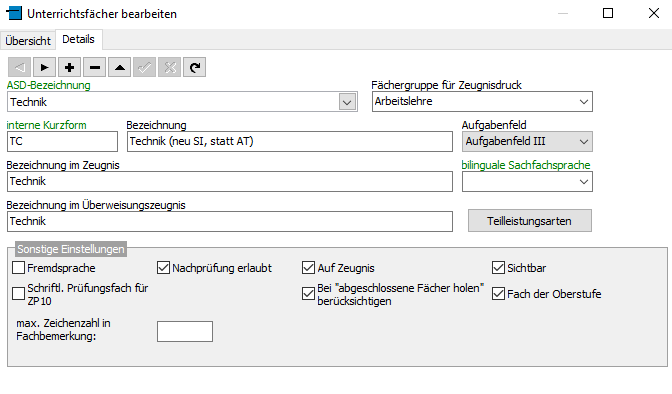
Task: Confirm changes with checkmark icon
Action: pos(144,67)
